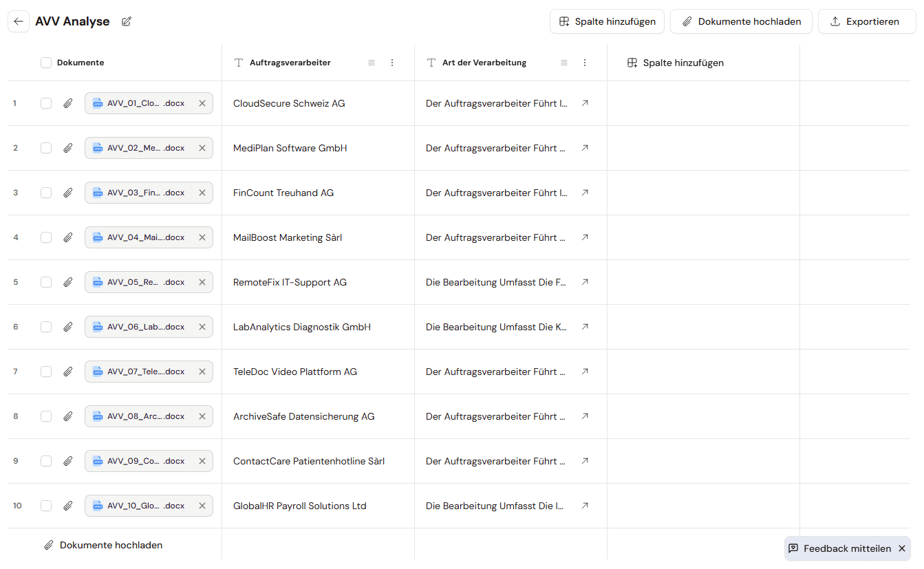The image size is (924, 569).
Task: Select the checkbox for row 7
Action: click(x=46, y=372)
